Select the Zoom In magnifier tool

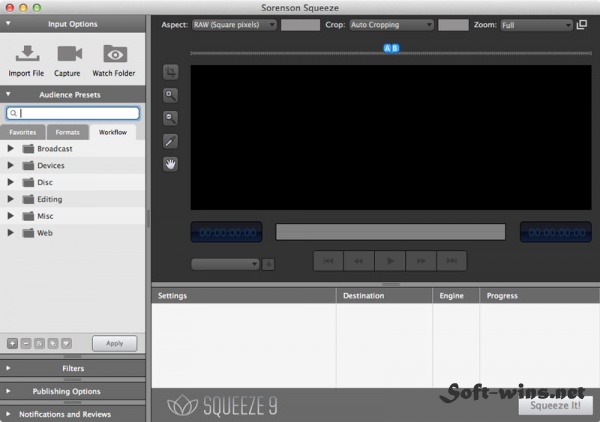click(x=171, y=95)
